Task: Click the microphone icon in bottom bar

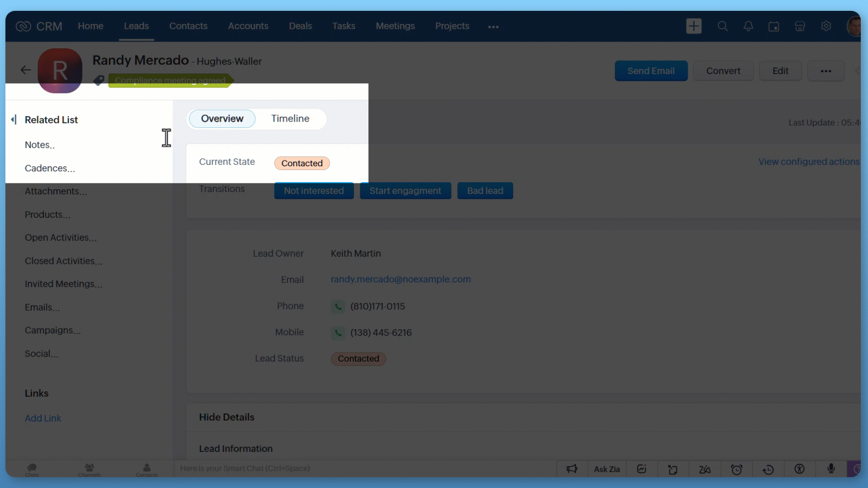Action: click(x=831, y=469)
